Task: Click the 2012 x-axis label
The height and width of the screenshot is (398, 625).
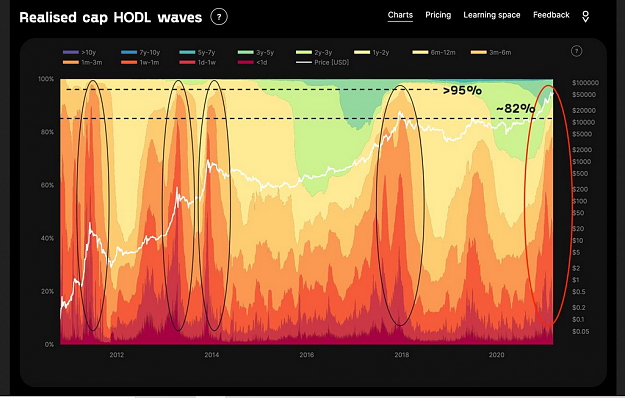Action: coord(117,355)
